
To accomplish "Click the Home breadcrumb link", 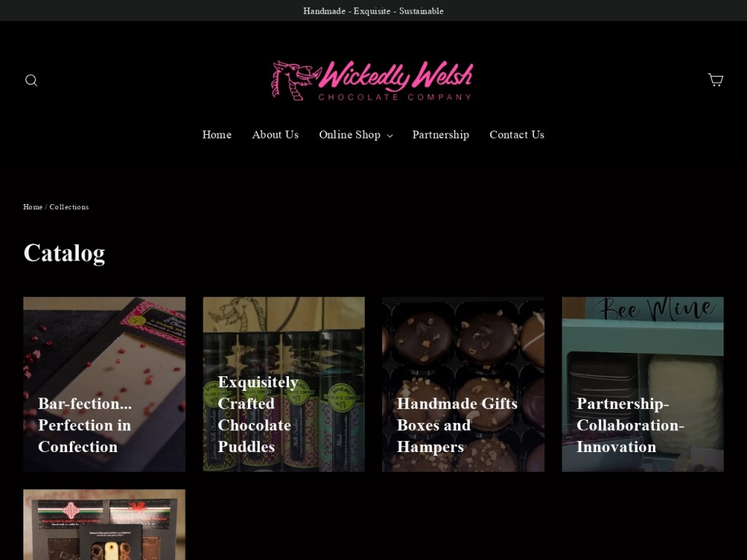I will click(33, 206).
